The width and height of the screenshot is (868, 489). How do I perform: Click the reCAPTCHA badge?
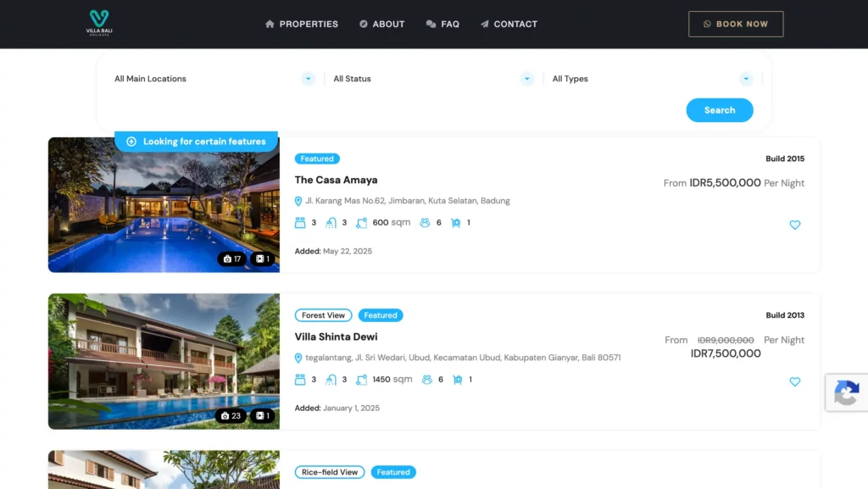point(847,392)
